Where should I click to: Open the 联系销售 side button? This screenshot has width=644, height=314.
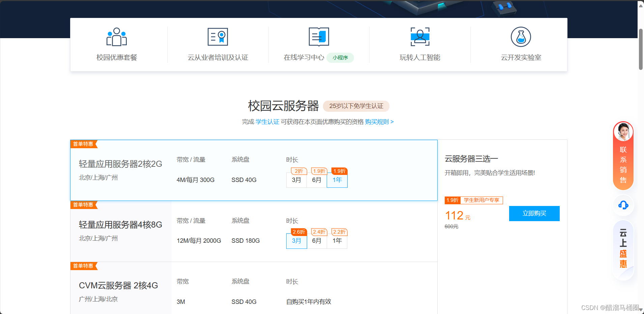[x=623, y=156]
